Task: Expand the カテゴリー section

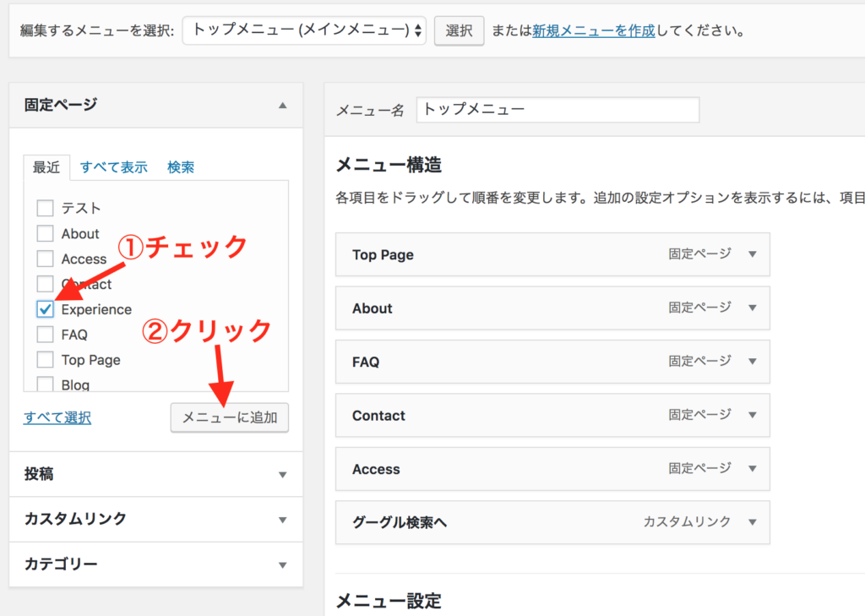Action: pyautogui.click(x=283, y=565)
